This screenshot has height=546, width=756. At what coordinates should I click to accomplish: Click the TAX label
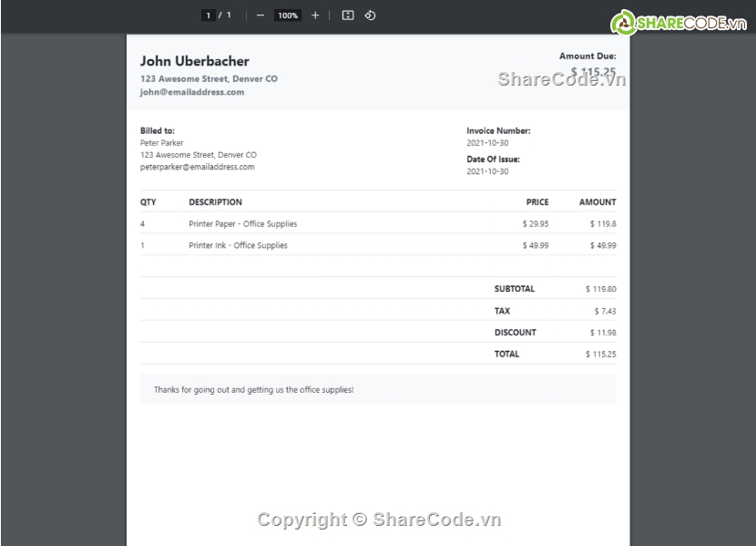[x=502, y=311]
